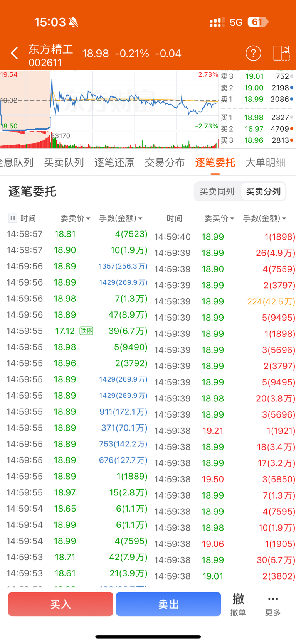This screenshot has width=296, height=644.
Task: Tap the volume bars under chart
Action: click(109, 140)
